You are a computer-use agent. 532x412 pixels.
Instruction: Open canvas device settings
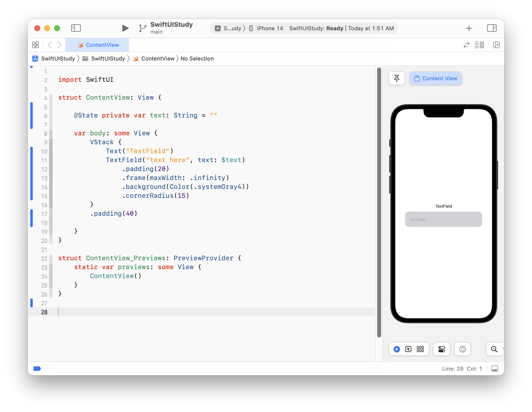pyautogui.click(x=441, y=349)
